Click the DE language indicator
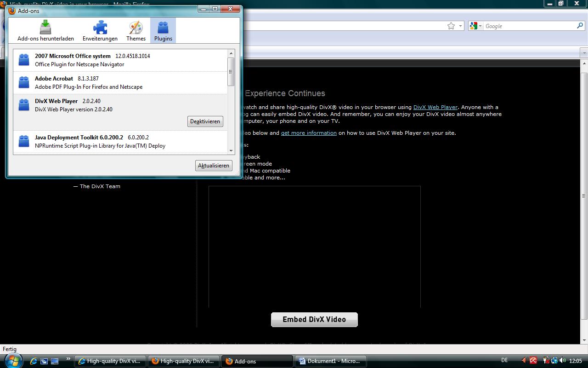Image resolution: width=588 pixels, height=368 pixels. [x=504, y=361]
